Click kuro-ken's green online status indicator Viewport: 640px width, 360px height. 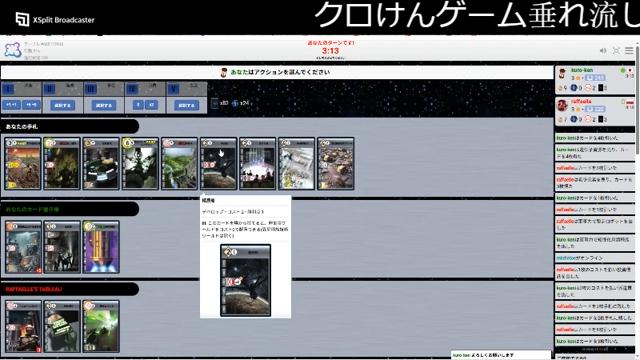click(623, 71)
